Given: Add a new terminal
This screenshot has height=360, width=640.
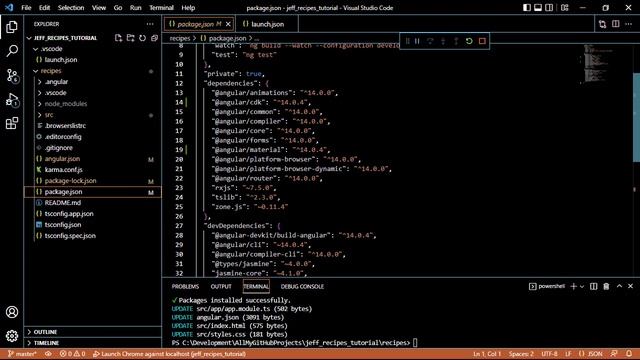Looking at the screenshot, I should pos(573,287).
